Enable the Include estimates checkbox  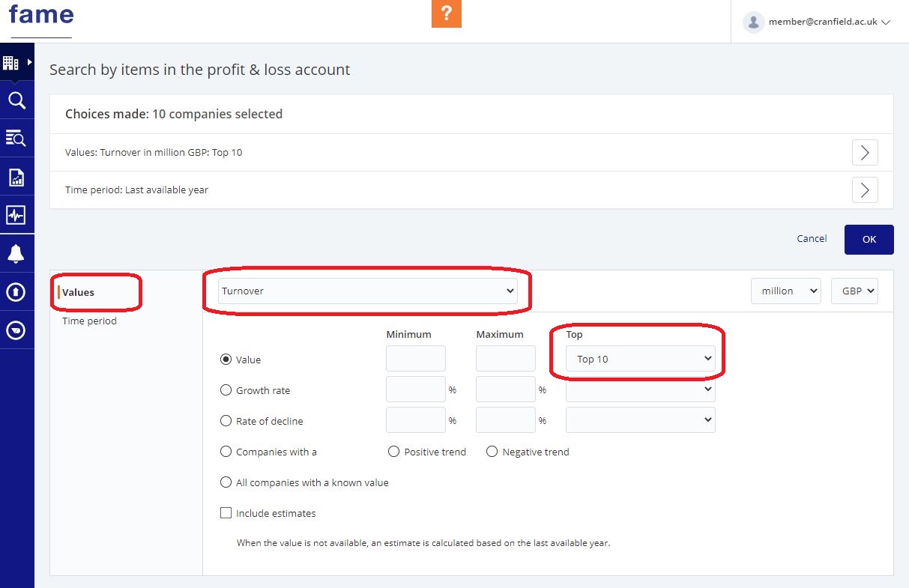(x=226, y=513)
